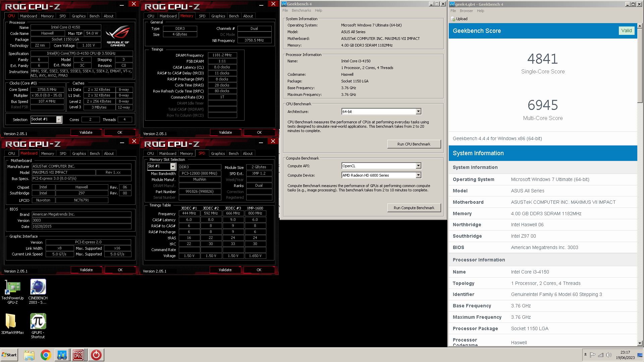Click scroll-down arrow in geek4.gb4 scrollbar
This screenshot has width=644, height=362.
(x=640, y=343)
